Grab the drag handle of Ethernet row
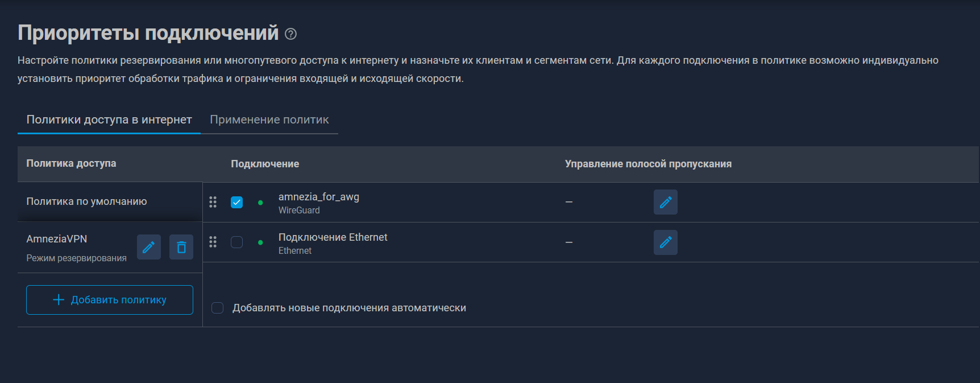 click(213, 242)
